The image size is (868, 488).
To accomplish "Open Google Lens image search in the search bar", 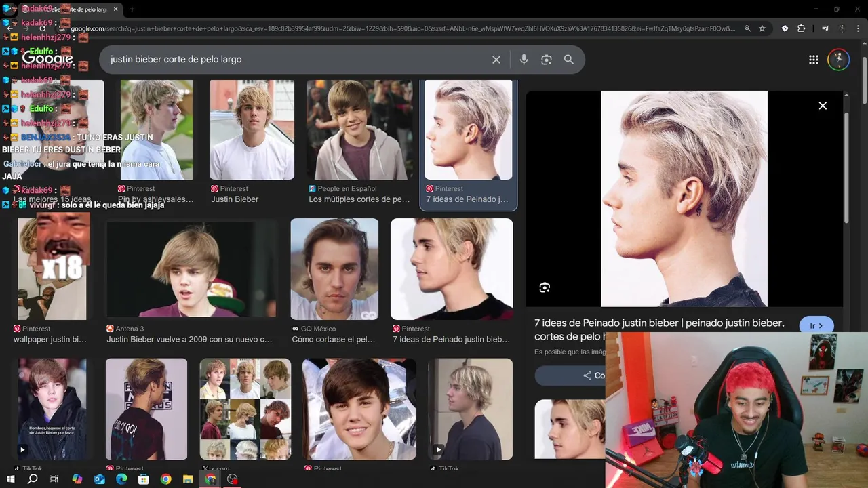I will 547,60.
